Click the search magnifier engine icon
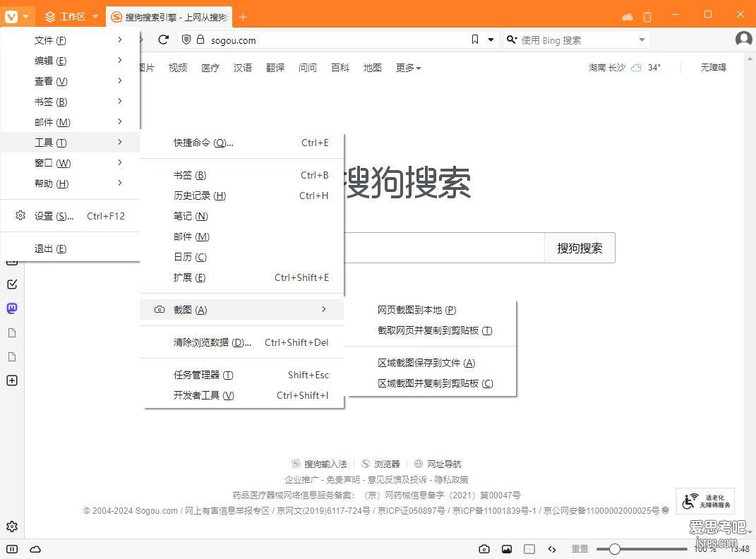 [x=512, y=40]
